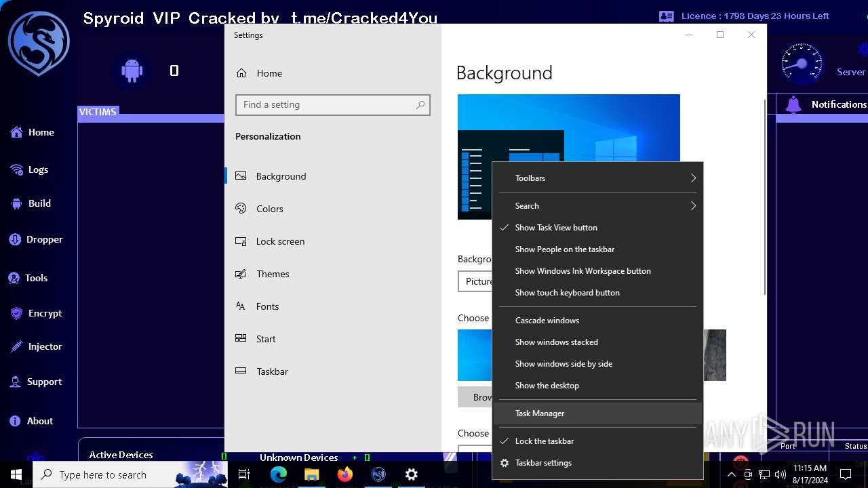Viewport: 868px width, 488px height.
Task: Open Task Manager from context menu
Action: [597, 413]
